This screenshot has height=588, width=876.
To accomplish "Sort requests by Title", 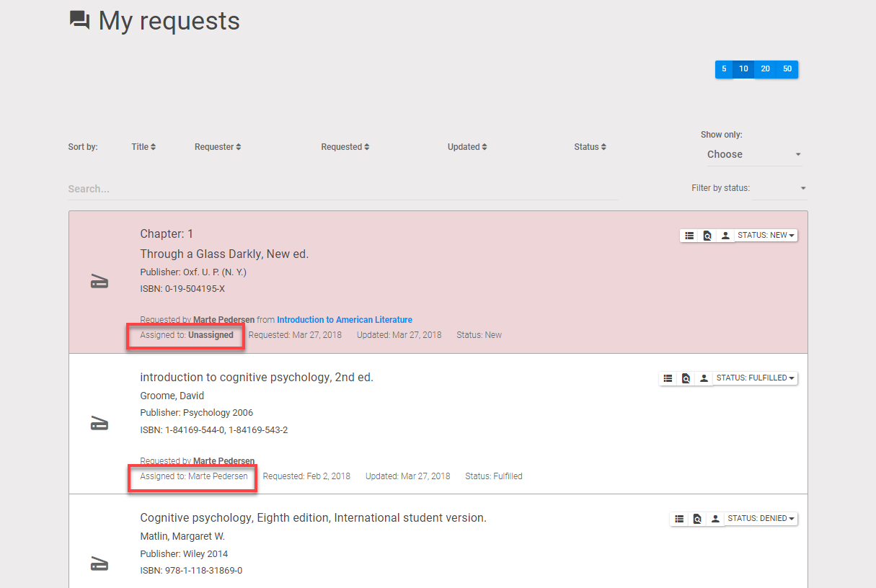I will pyautogui.click(x=143, y=147).
